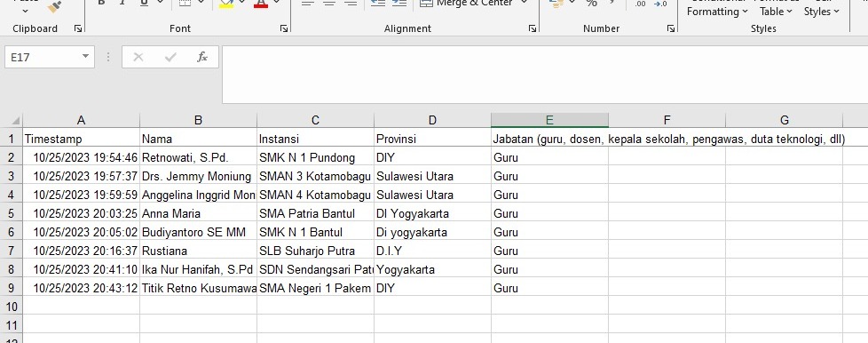Decrease cell indent
This screenshot has height=343, width=868.
[x=378, y=4]
